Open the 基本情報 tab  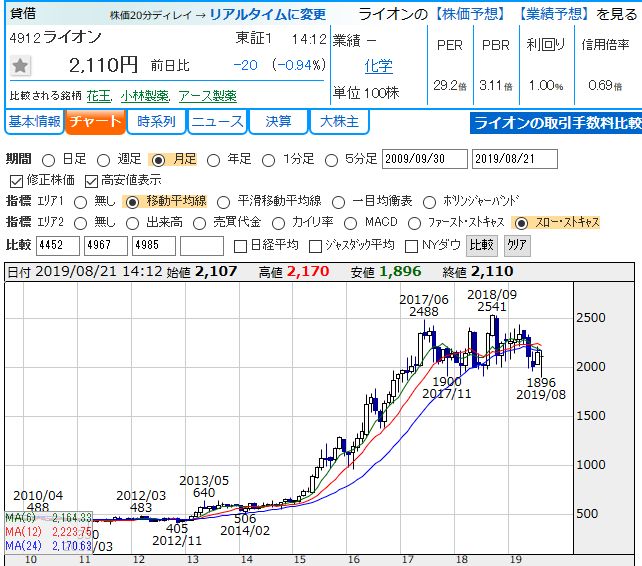point(34,122)
